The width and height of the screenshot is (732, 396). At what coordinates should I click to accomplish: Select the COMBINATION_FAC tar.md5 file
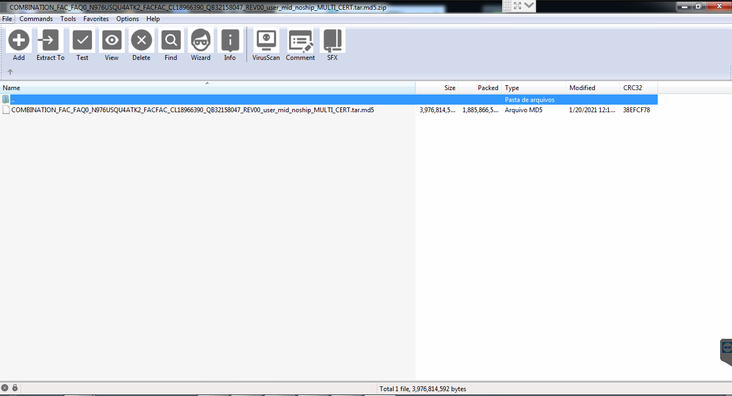pos(192,110)
